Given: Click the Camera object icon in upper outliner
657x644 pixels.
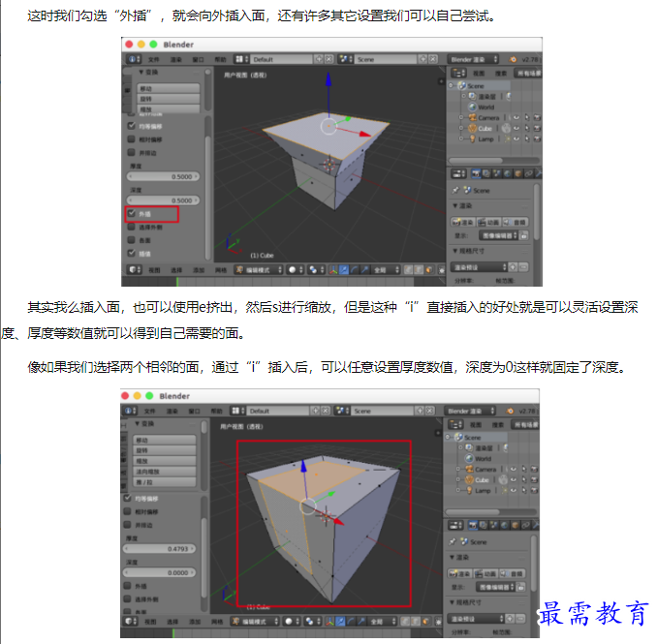Looking at the screenshot, I should click(473, 117).
